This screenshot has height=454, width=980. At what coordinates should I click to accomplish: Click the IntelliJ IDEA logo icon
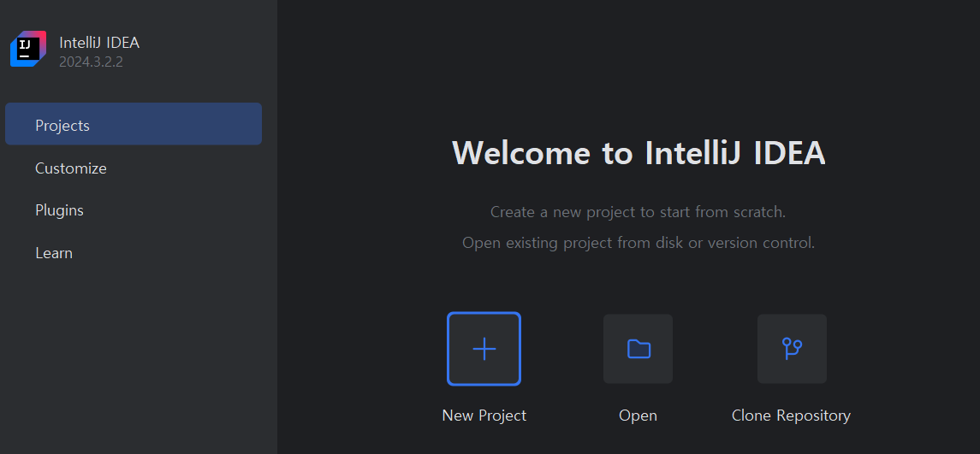pyautogui.click(x=28, y=49)
